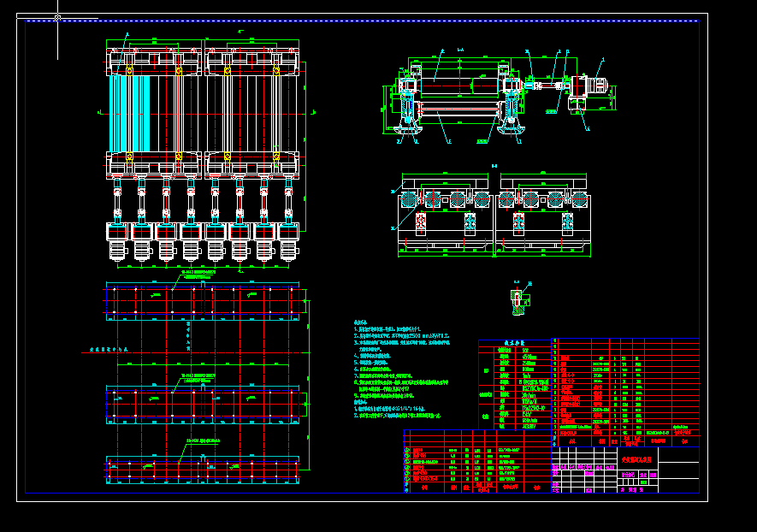The image size is (757, 532).
Task: Click the red drawing title in title block
Action: click(x=636, y=460)
